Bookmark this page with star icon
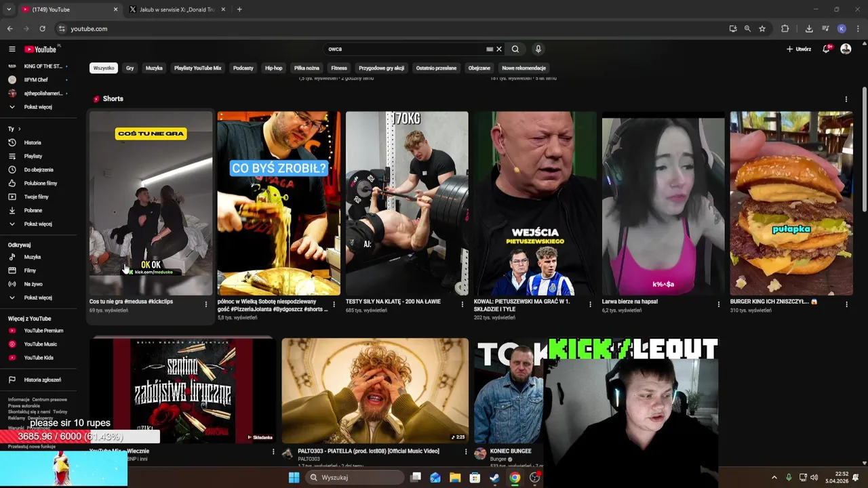 (762, 28)
